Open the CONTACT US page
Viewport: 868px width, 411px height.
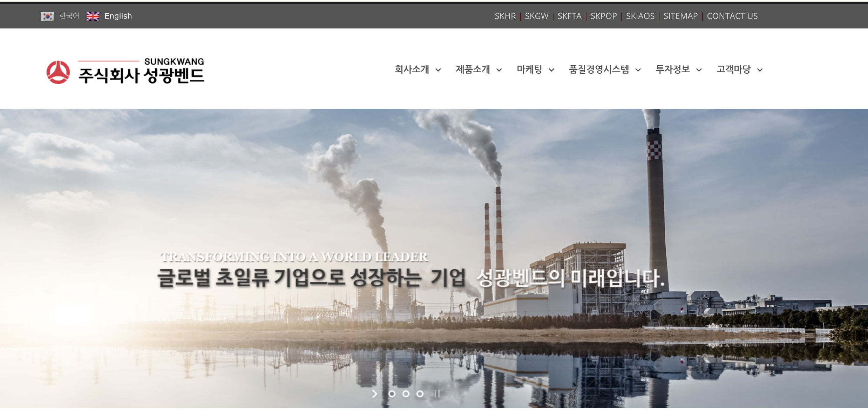[x=732, y=16]
